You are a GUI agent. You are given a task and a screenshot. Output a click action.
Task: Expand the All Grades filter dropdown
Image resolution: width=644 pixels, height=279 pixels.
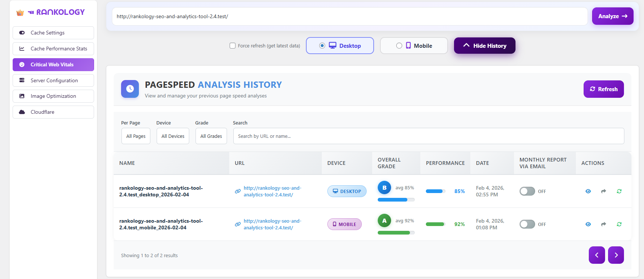pos(211,136)
